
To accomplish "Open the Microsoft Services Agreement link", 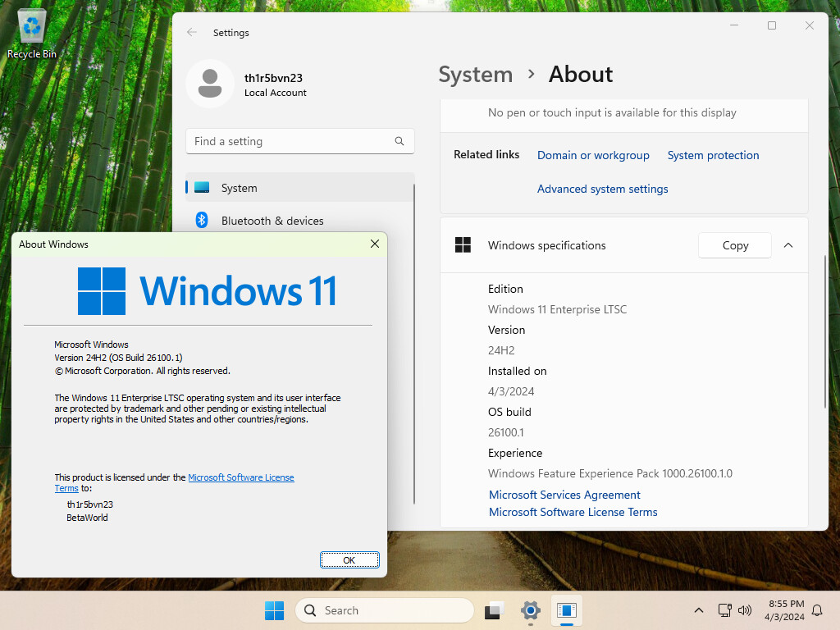I will 564,495.
